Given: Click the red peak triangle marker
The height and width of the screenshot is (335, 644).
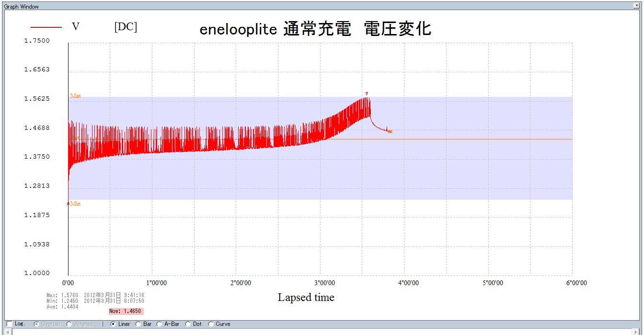Looking at the screenshot, I should (367, 93).
